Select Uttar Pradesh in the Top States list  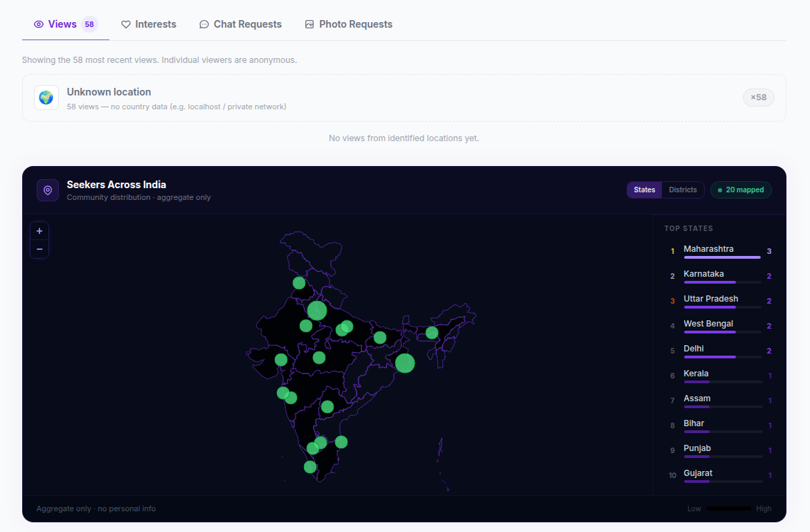(x=721, y=301)
